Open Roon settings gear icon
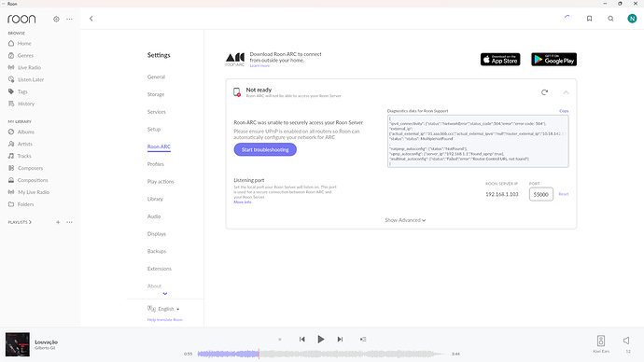This screenshot has height=362, width=644. pos(56,19)
